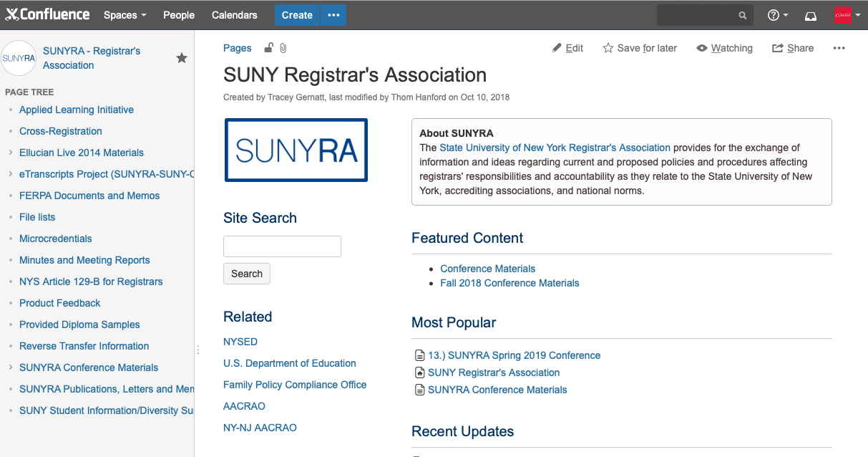This screenshot has height=457, width=868.
Task: Open the create-from-template ellipsis button
Action: [333, 15]
